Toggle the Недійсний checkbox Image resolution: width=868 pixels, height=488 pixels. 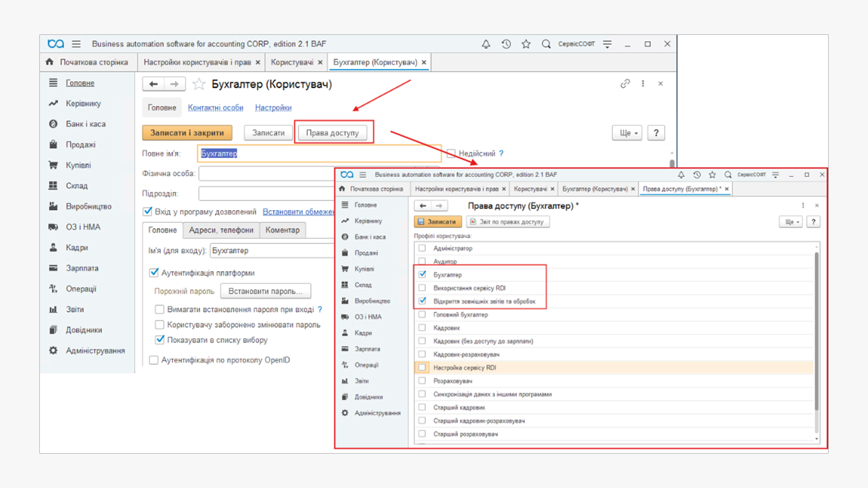(451, 154)
